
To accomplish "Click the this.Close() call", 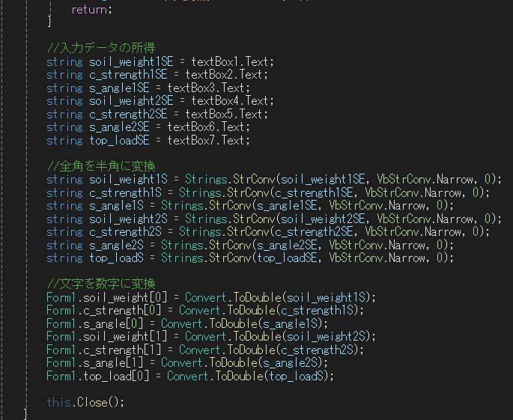I will pyautogui.click(x=85, y=402).
